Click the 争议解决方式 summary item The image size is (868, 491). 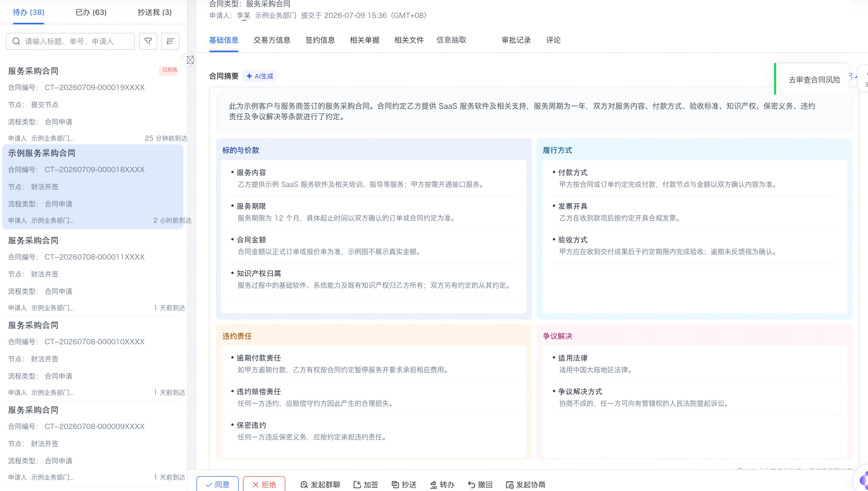[x=695, y=398]
